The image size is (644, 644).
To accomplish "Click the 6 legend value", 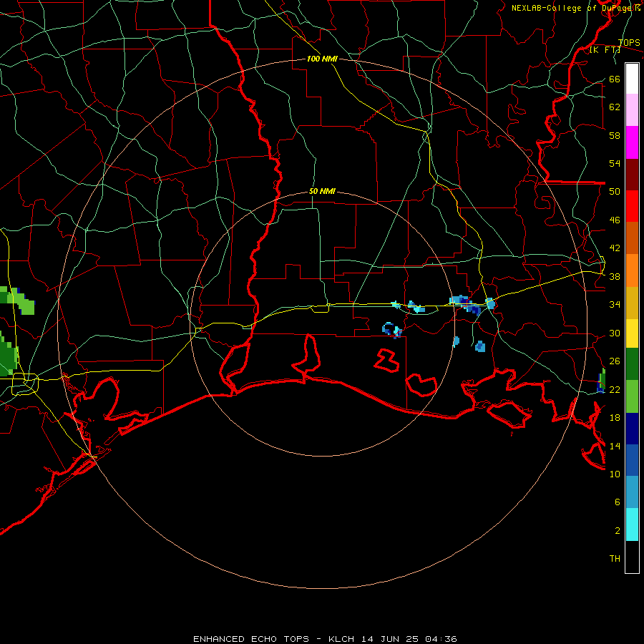I will [618, 502].
